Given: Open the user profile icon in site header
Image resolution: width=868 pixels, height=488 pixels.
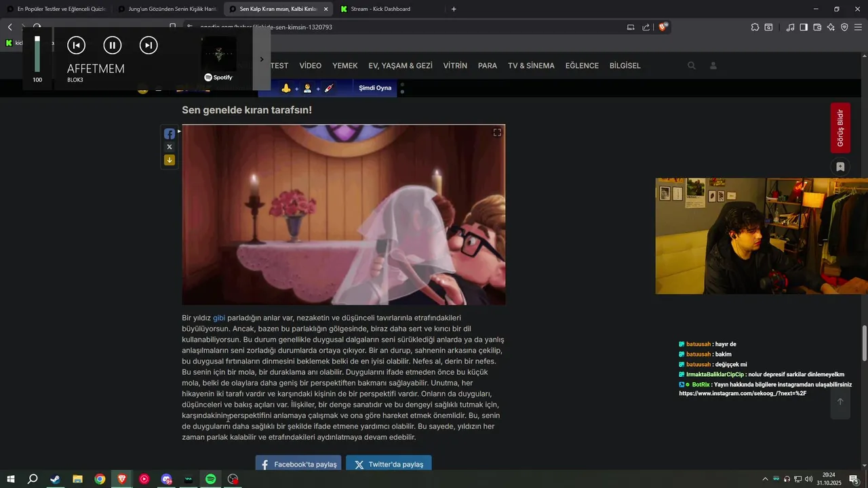Looking at the screenshot, I should (x=713, y=66).
